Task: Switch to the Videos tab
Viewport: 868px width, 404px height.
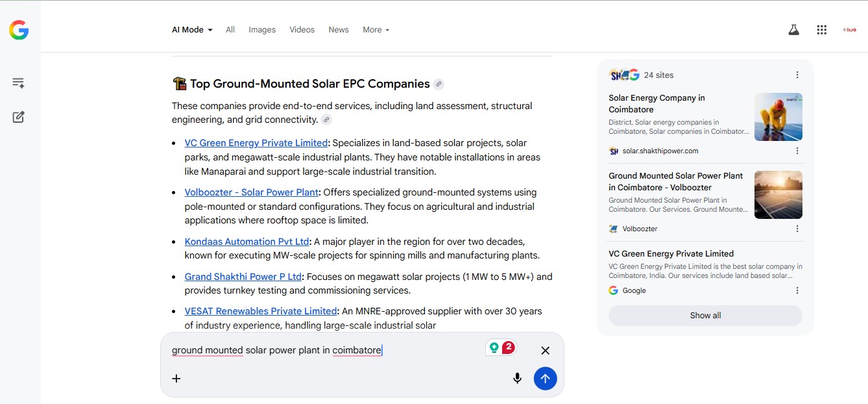Action: 302,30
